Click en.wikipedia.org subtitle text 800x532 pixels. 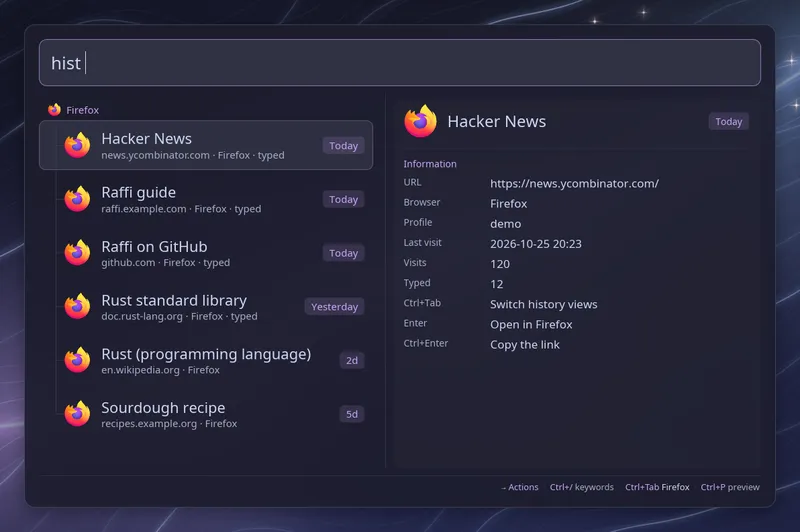(x=140, y=370)
